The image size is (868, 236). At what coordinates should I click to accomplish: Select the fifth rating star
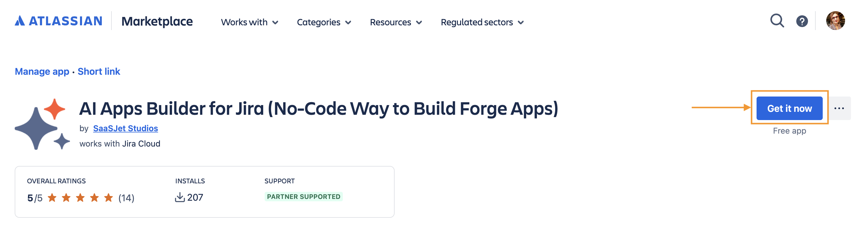[x=108, y=197]
